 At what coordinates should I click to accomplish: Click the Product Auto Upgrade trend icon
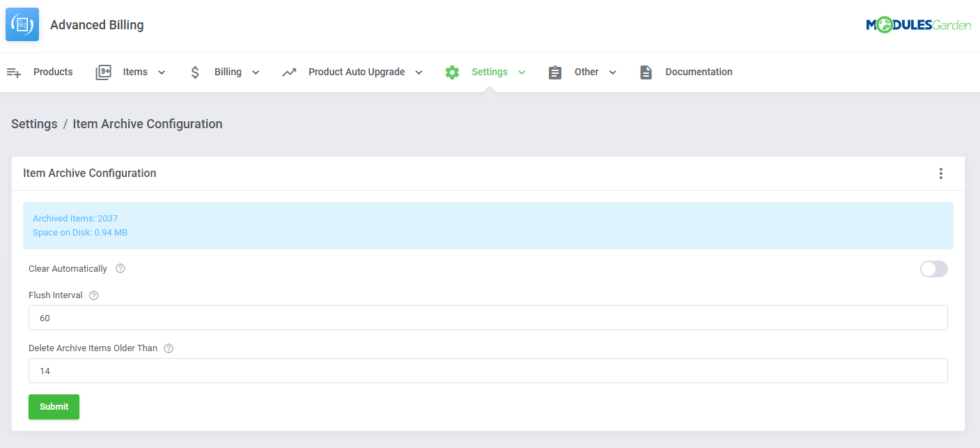coord(289,72)
